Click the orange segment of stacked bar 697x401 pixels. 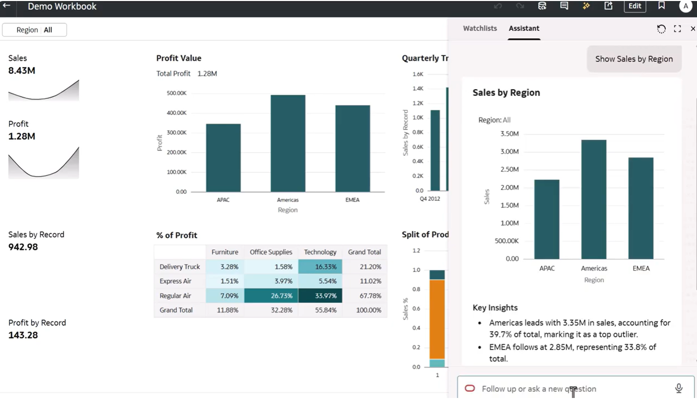[x=437, y=319]
